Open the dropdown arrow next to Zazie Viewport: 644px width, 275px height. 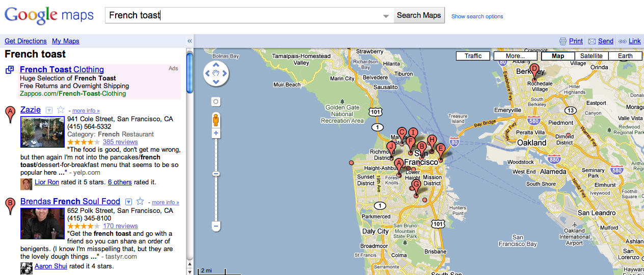click(x=49, y=110)
